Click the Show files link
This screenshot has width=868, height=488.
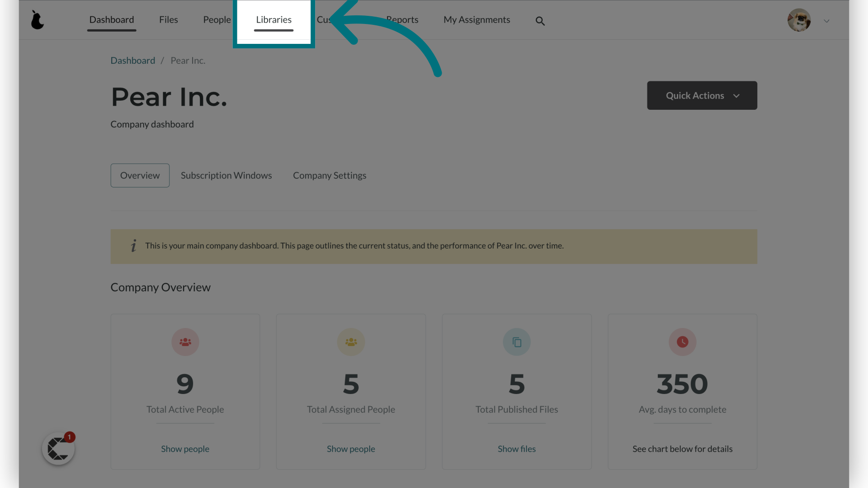517,449
